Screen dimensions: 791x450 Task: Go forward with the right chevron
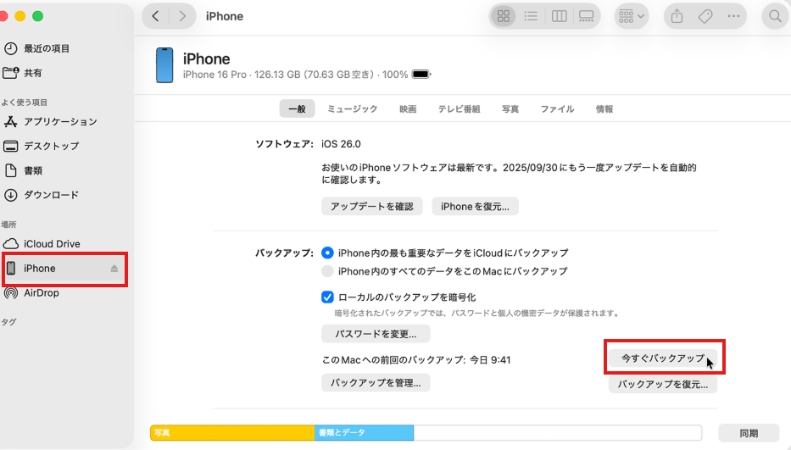coord(182,16)
